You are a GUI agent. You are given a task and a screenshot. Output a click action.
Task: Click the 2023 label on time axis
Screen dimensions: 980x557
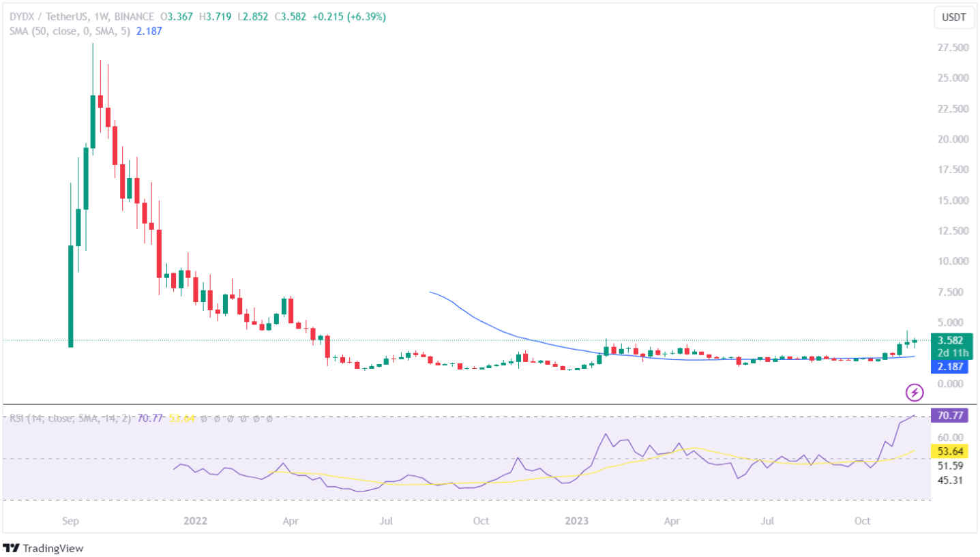tap(577, 522)
